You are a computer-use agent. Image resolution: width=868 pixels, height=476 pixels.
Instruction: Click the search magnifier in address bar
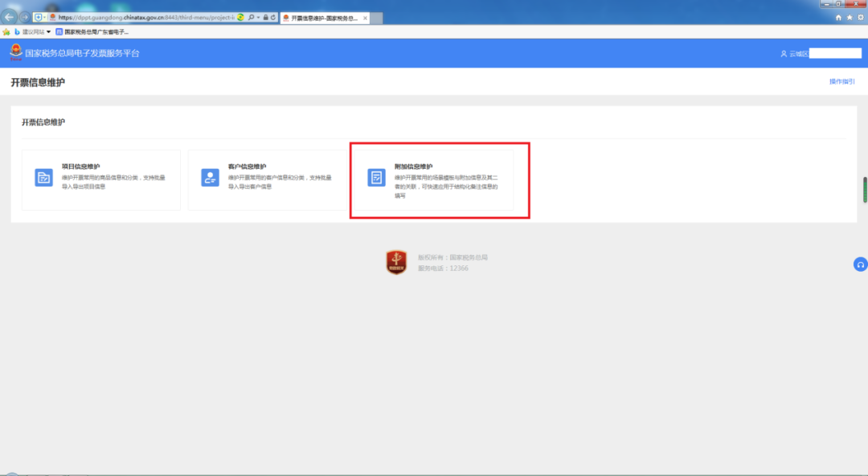pos(252,18)
